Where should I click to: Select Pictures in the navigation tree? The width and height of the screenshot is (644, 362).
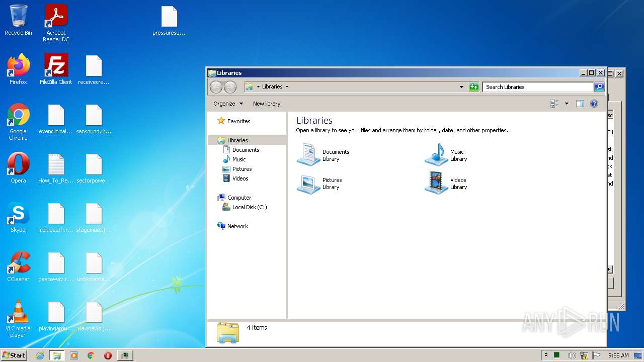click(242, 169)
